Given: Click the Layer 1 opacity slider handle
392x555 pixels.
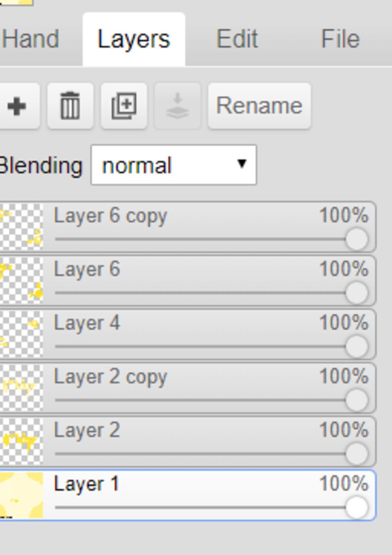Looking at the screenshot, I should (x=357, y=507).
